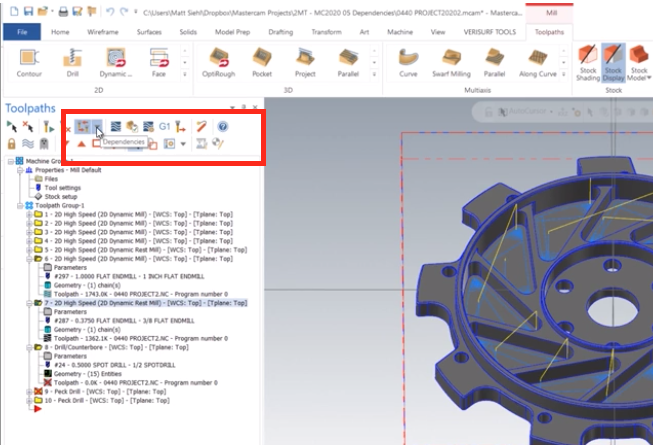Viewport: 653px width, 445px height.
Task: Click the Print icon in quick access
Action: [x=63, y=12]
